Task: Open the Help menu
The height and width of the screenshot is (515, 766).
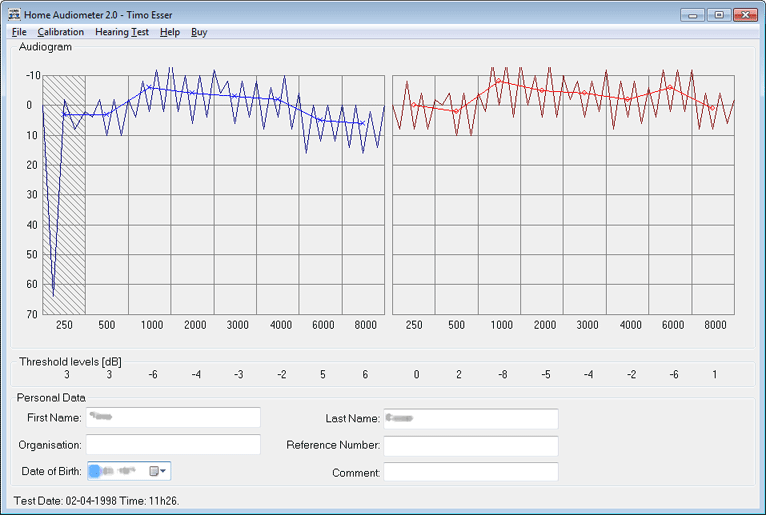Action: tap(170, 32)
